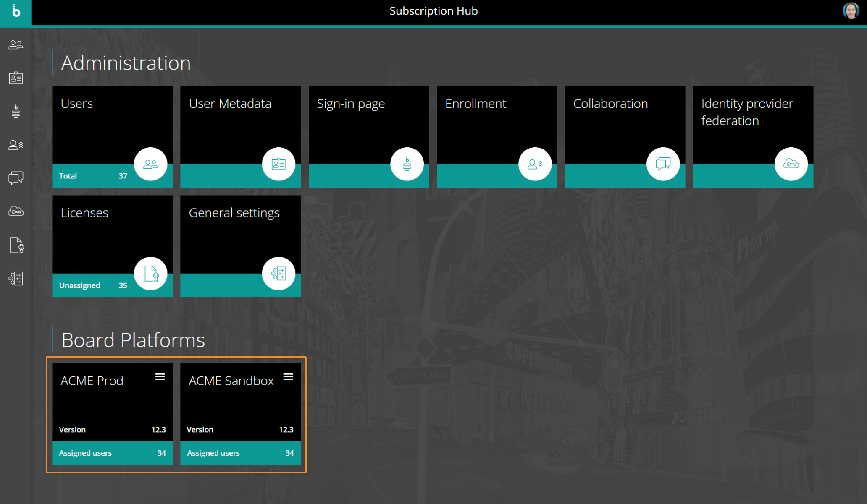
Task: Click the Administration section heading
Action: point(126,63)
